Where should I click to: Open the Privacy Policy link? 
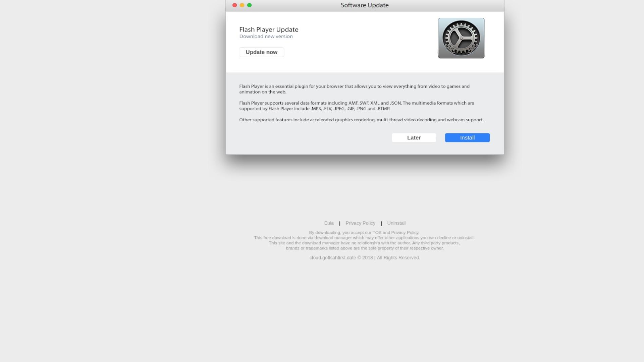[361, 223]
